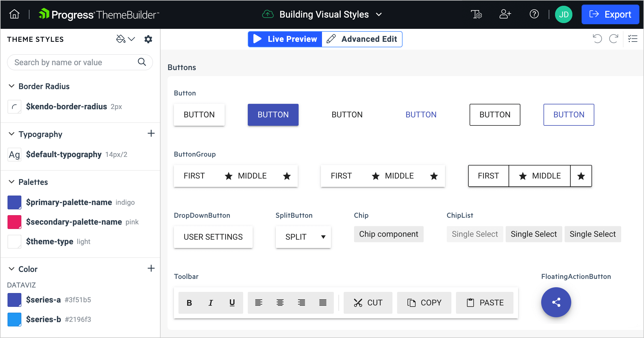Click the redo arrow icon
Screen dimensions: 644x338
[x=613, y=39]
